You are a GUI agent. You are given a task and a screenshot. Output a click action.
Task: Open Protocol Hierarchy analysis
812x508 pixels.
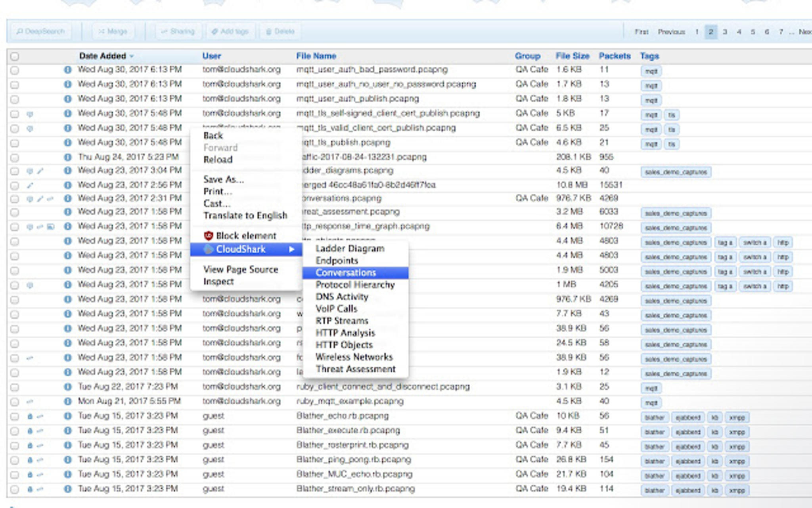pyautogui.click(x=355, y=285)
